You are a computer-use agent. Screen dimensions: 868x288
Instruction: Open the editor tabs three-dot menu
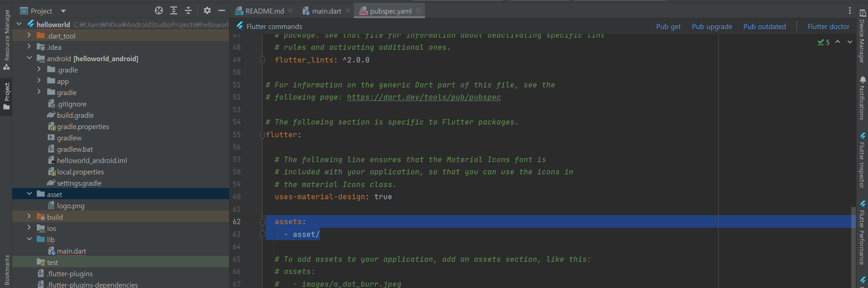click(849, 10)
